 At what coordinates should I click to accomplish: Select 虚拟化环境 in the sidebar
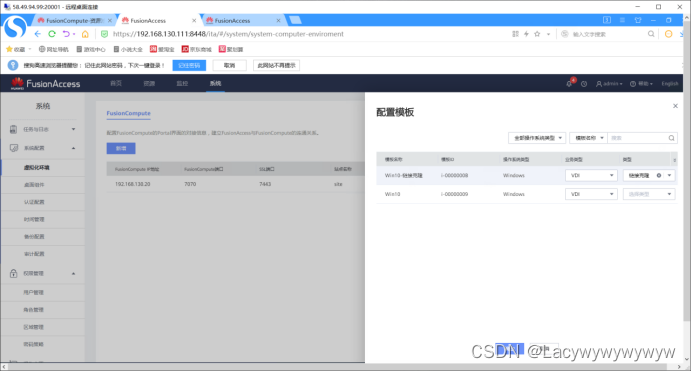[x=37, y=167]
